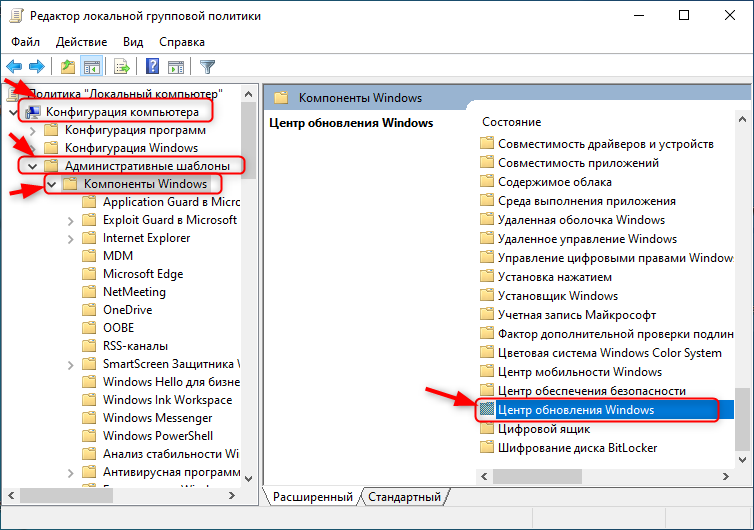Click right pane scroll up arrow

[742, 119]
